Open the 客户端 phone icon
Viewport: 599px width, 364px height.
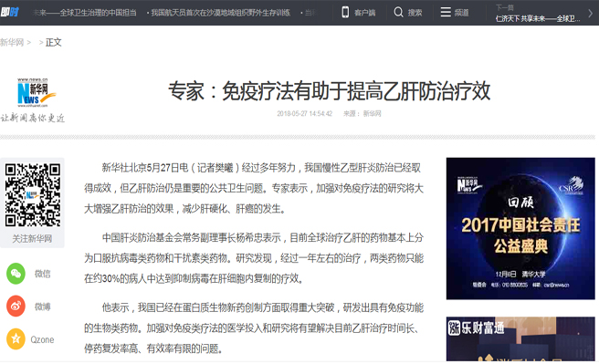345,12
